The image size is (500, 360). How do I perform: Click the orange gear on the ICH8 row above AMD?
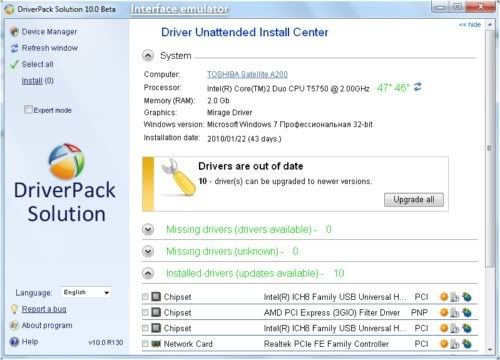(444, 296)
